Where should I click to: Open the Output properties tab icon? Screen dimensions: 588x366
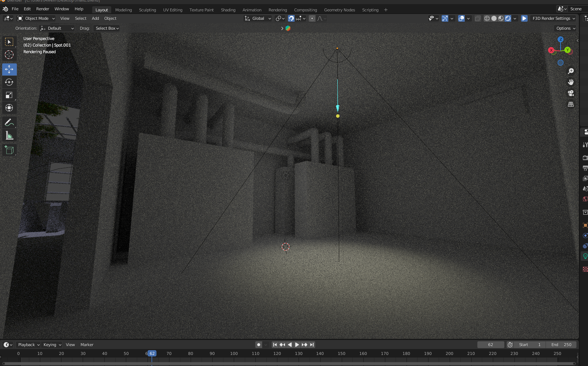pos(585,168)
